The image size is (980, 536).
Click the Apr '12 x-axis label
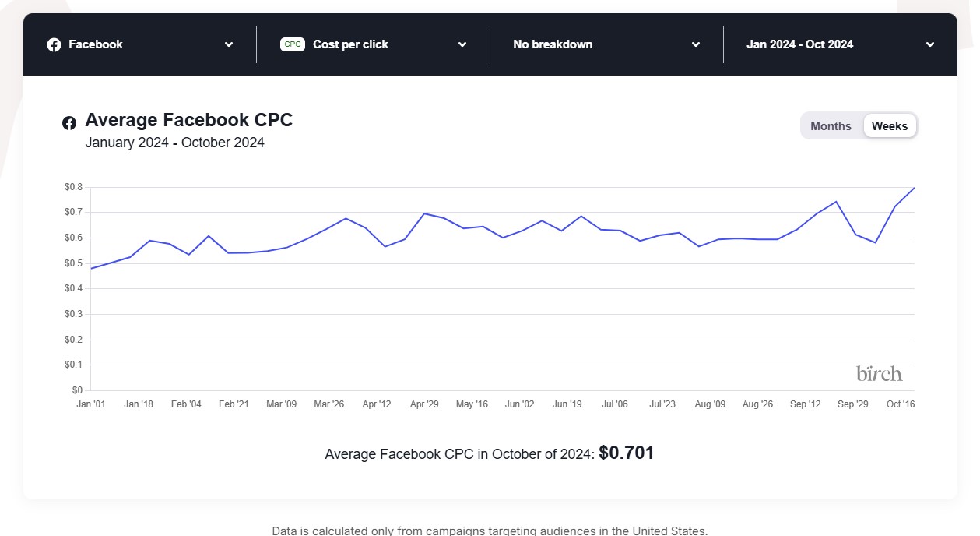(x=376, y=404)
